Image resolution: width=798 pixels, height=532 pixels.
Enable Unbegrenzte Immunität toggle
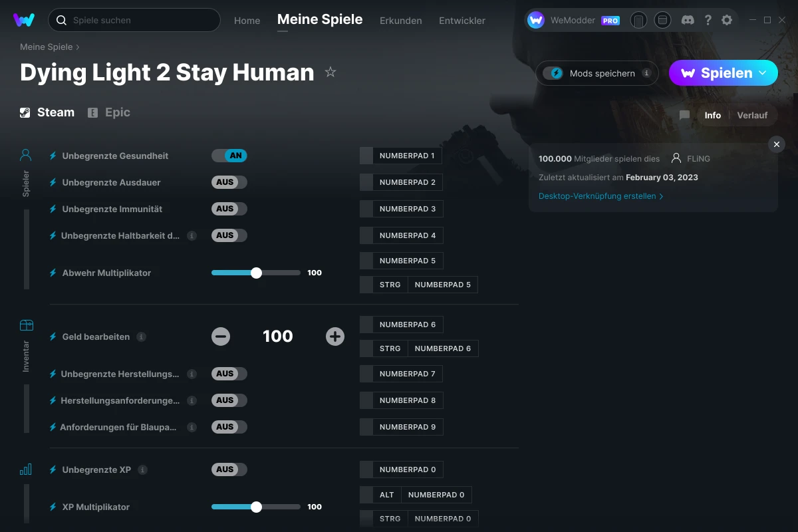pos(229,209)
